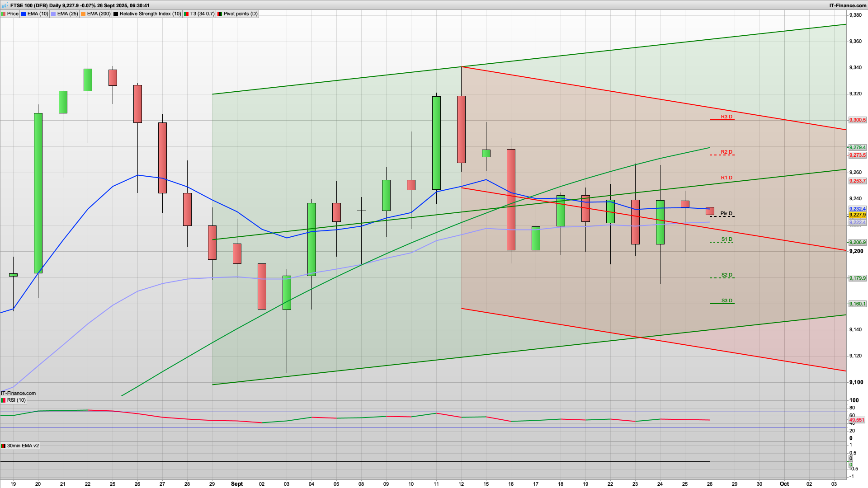Click the lavender EMA value tag 9,222.4

857,223
